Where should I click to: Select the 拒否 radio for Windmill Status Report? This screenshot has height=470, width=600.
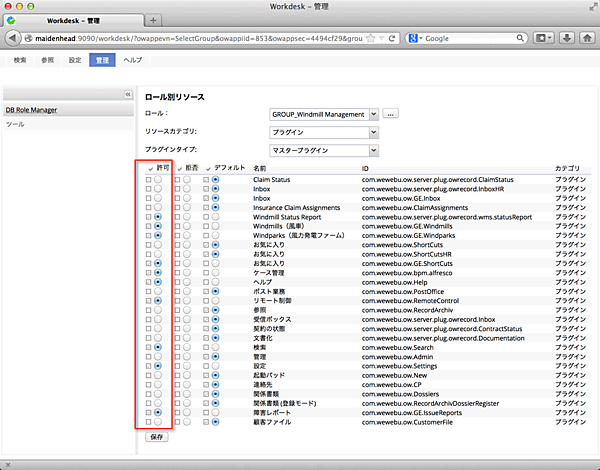tap(187, 216)
